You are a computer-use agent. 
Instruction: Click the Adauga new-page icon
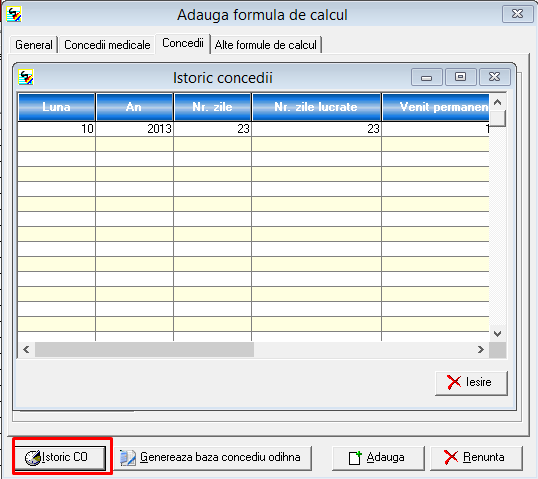click(x=355, y=458)
